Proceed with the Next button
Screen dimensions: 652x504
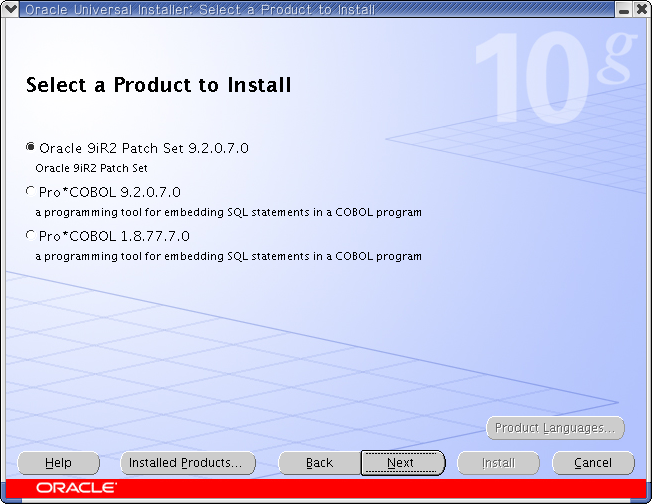coord(403,463)
